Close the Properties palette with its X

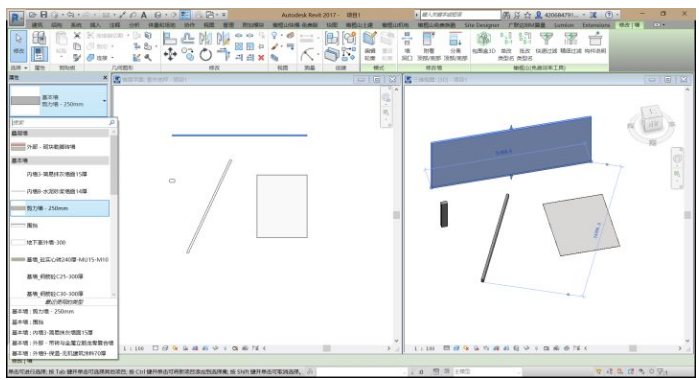point(105,78)
